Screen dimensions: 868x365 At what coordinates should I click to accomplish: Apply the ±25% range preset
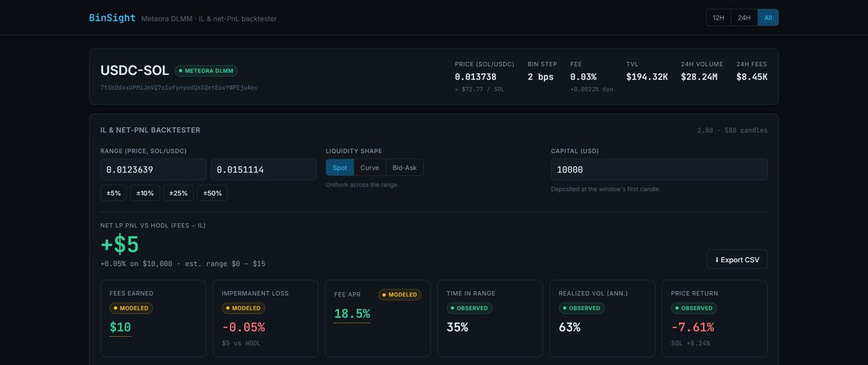point(178,193)
